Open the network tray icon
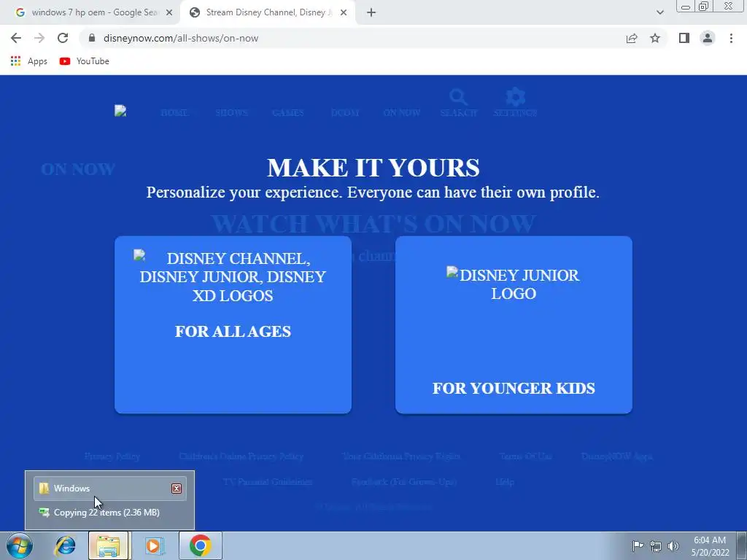Image resolution: width=747 pixels, height=560 pixels. (656, 545)
